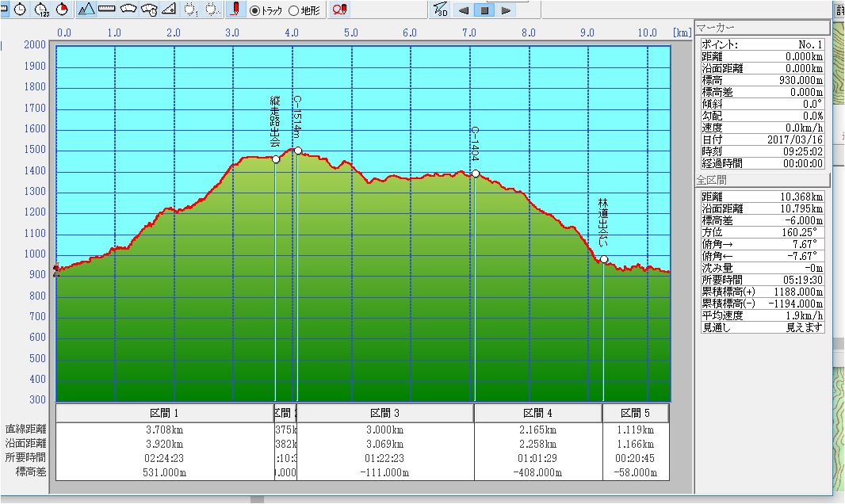Click the 経過時間 00:00:00 value
This screenshot has width=845, height=504.
coord(802,163)
